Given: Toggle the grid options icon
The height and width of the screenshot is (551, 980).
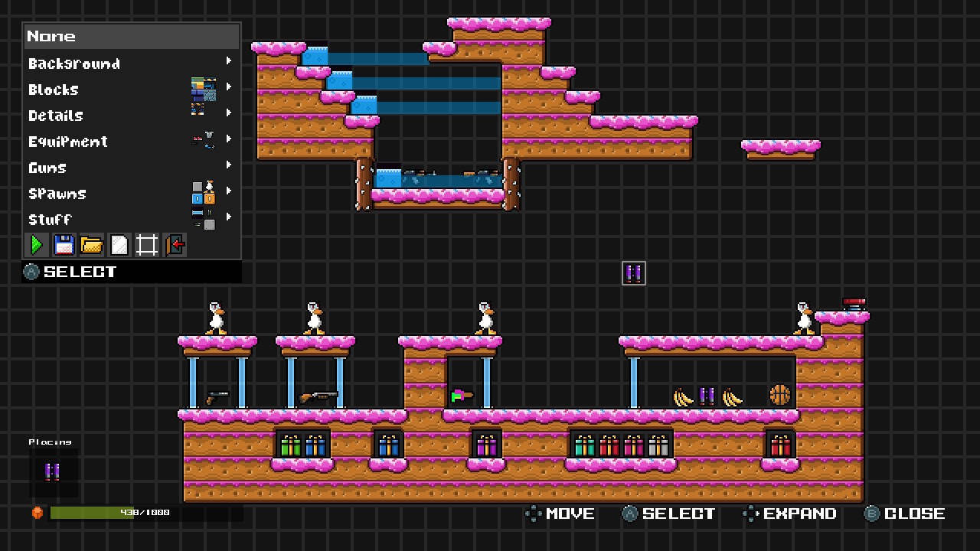Looking at the screenshot, I should pyautogui.click(x=146, y=245).
